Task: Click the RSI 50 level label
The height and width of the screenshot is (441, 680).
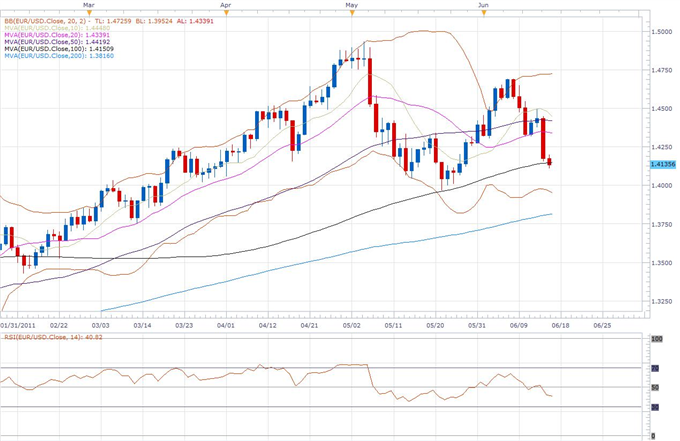Action: point(655,388)
